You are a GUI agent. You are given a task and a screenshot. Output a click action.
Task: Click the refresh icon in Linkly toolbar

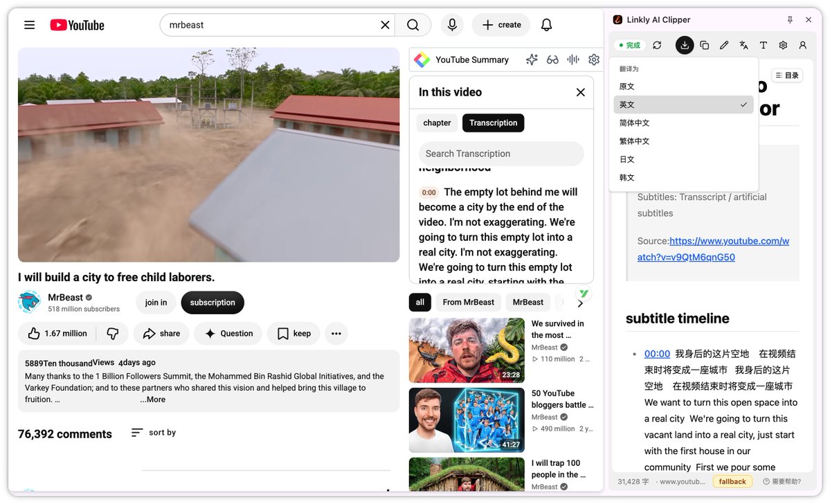(658, 45)
